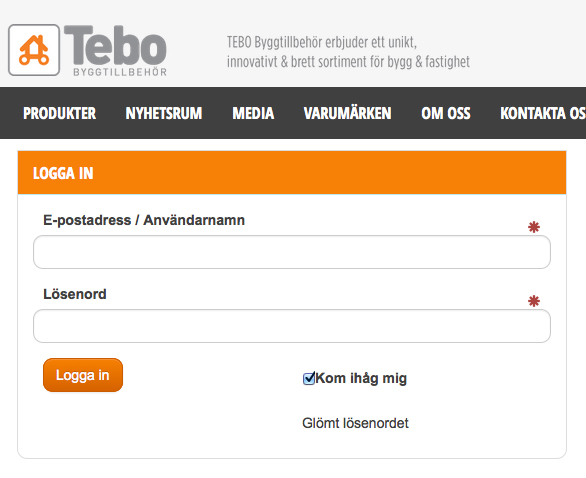Image resolution: width=586 pixels, height=478 pixels.
Task: Select VARUMÄRKEN in the navigation bar
Action: [347, 113]
